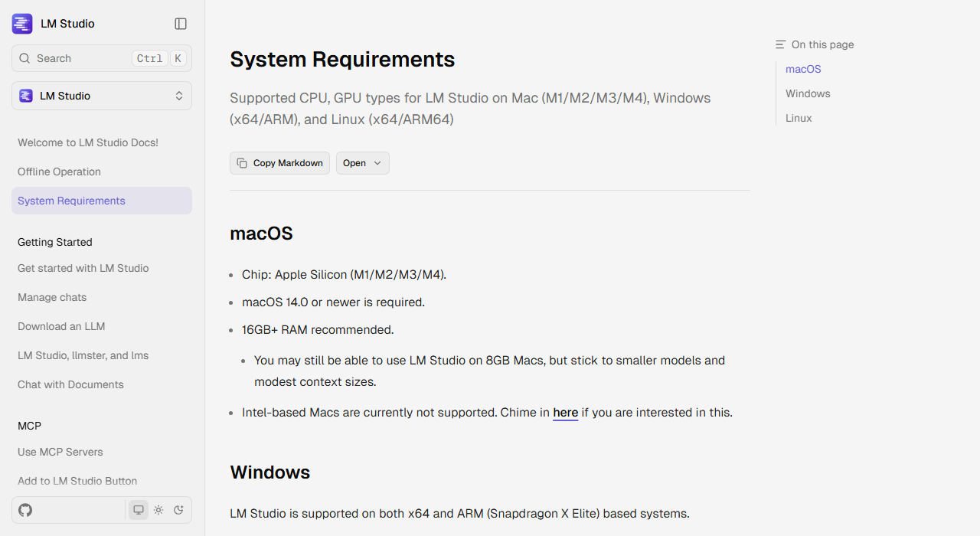The height and width of the screenshot is (536, 980).
Task: Open the GitHub repository icon
Action: tap(25, 510)
